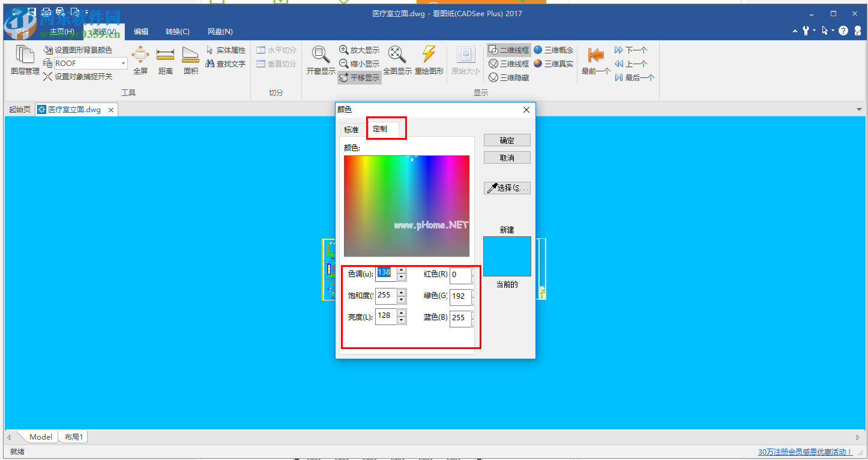
Task: Click the 蓝色(B) blue value field
Action: pyautogui.click(x=461, y=318)
